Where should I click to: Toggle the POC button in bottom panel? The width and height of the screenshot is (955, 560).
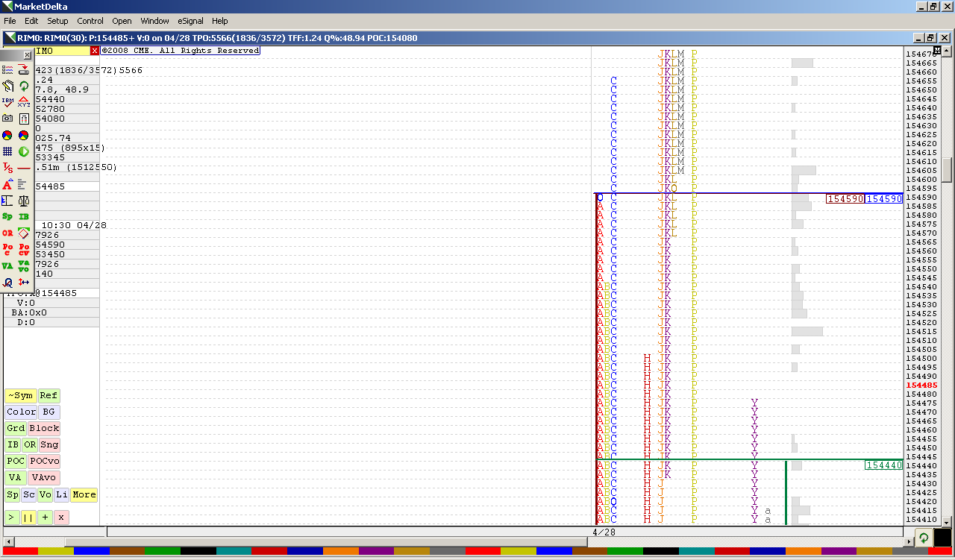point(16,462)
